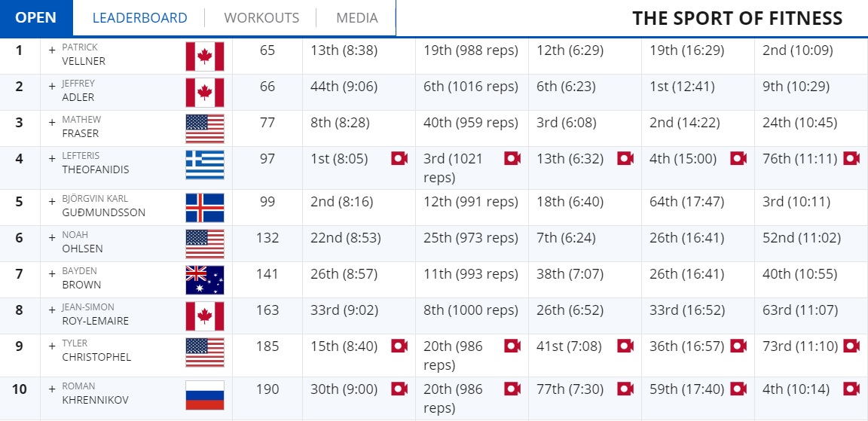
Task: Open Jeffrey Adler's athlete profile
Action: click(78, 90)
